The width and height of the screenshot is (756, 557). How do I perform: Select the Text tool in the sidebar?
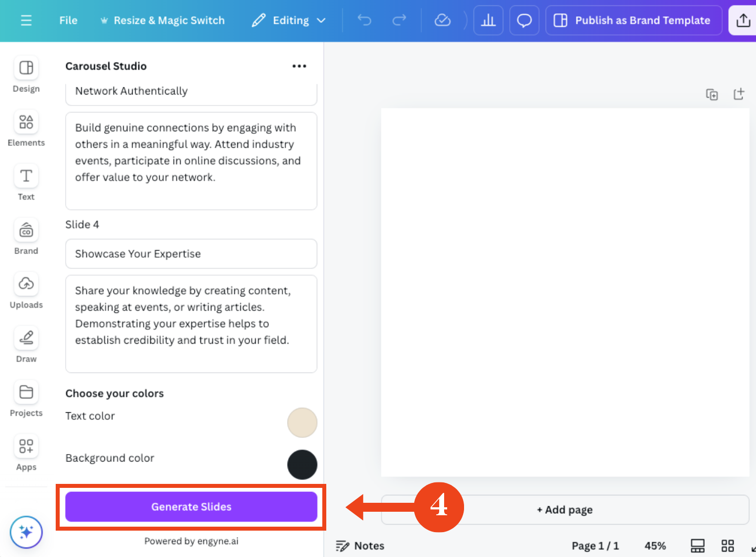point(26,182)
